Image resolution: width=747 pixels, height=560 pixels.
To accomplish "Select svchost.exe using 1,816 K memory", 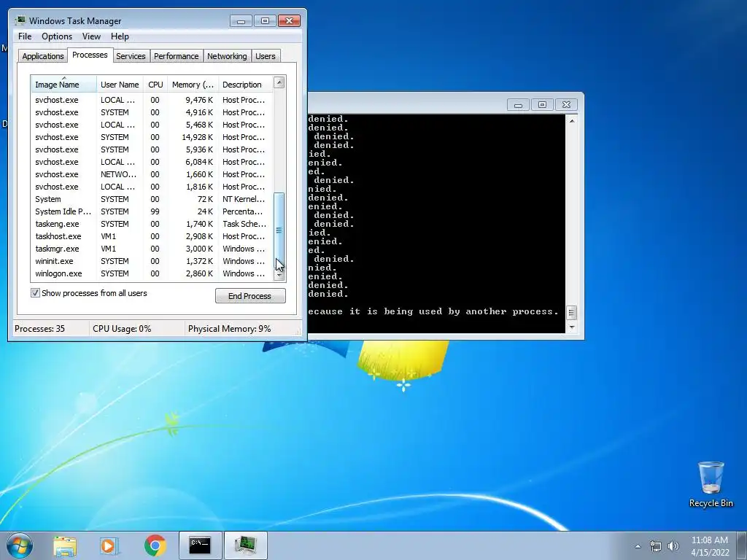I will click(152, 187).
